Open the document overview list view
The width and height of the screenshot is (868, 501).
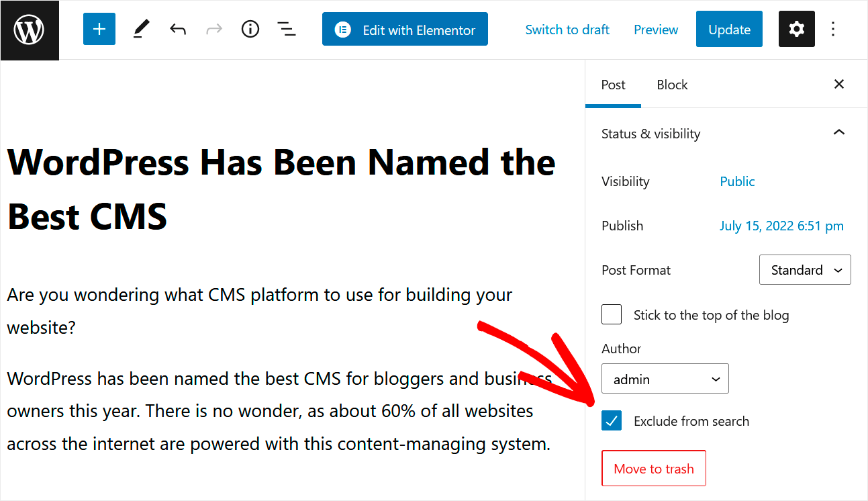click(286, 29)
